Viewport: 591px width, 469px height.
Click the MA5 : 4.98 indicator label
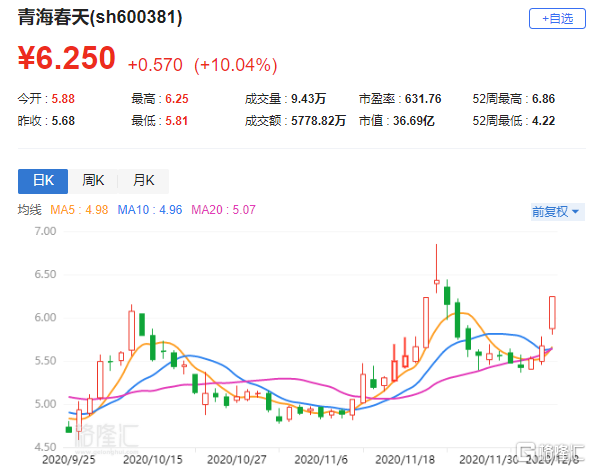click(x=79, y=210)
